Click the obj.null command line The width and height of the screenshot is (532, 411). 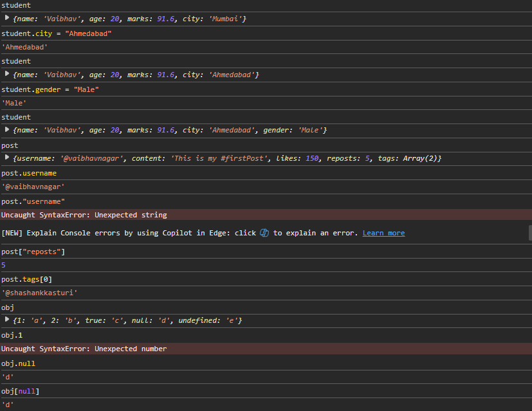pos(18,363)
